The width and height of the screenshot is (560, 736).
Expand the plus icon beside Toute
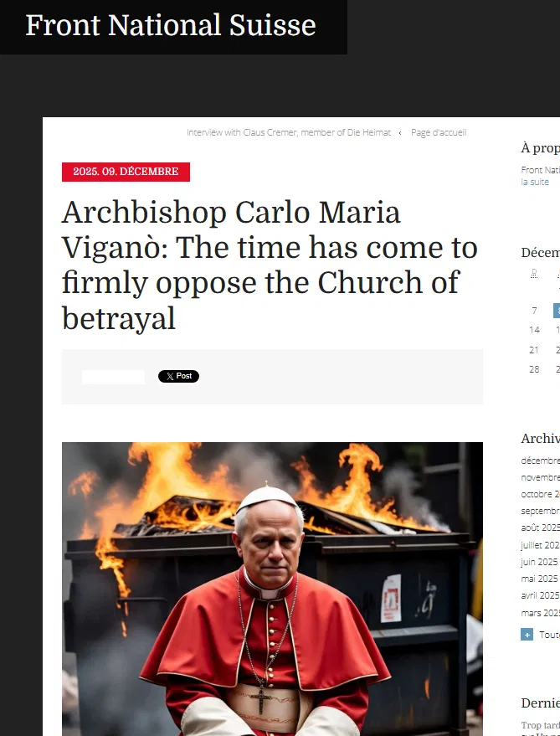[527, 635]
